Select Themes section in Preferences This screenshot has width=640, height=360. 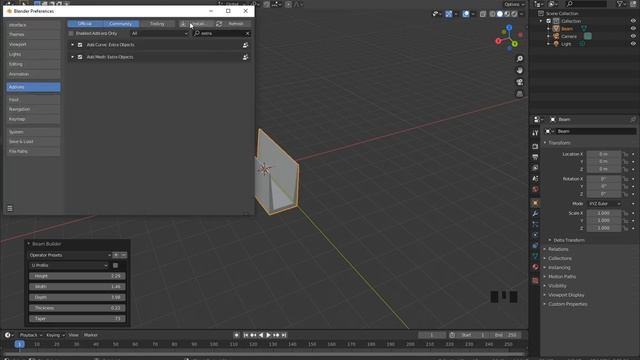click(x=33, y=35)
